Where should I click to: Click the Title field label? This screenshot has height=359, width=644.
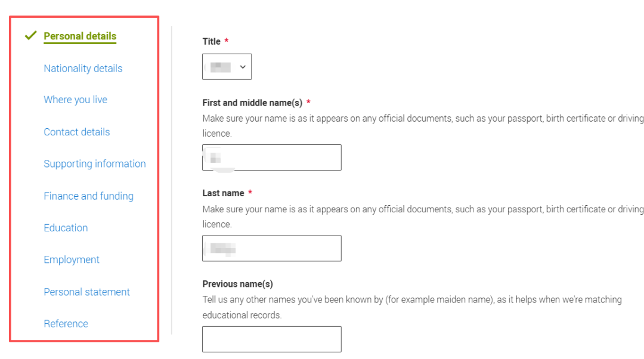(212, 42)
